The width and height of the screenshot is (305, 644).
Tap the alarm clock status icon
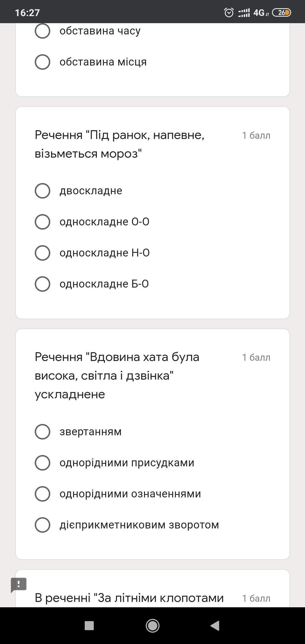(229, 13)
